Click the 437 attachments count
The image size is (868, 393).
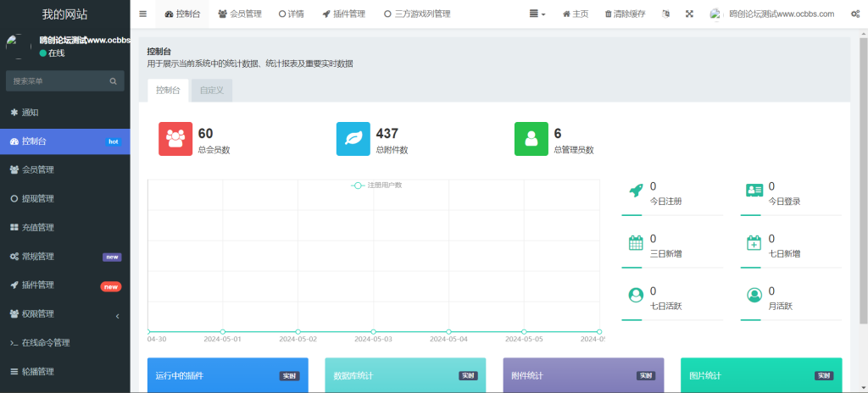pyautogui.click(x=387, y=133)
